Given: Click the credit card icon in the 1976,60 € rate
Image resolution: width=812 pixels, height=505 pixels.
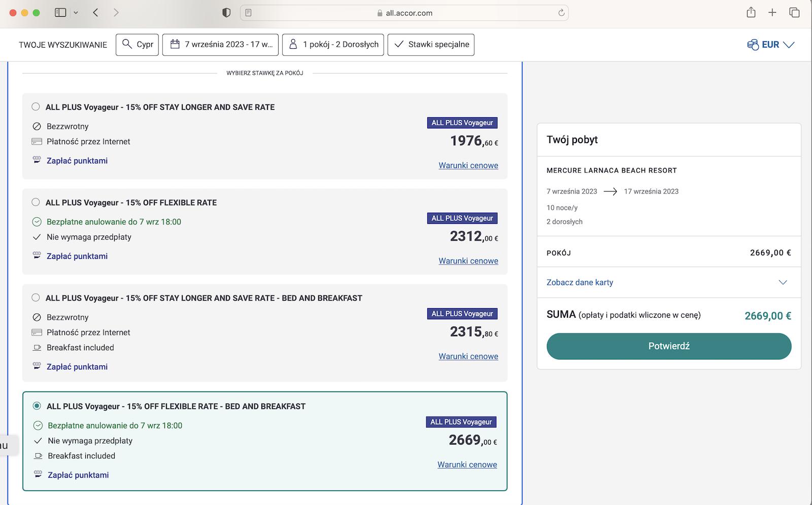Looking at the screenshot, I should [x=37, y=142].
